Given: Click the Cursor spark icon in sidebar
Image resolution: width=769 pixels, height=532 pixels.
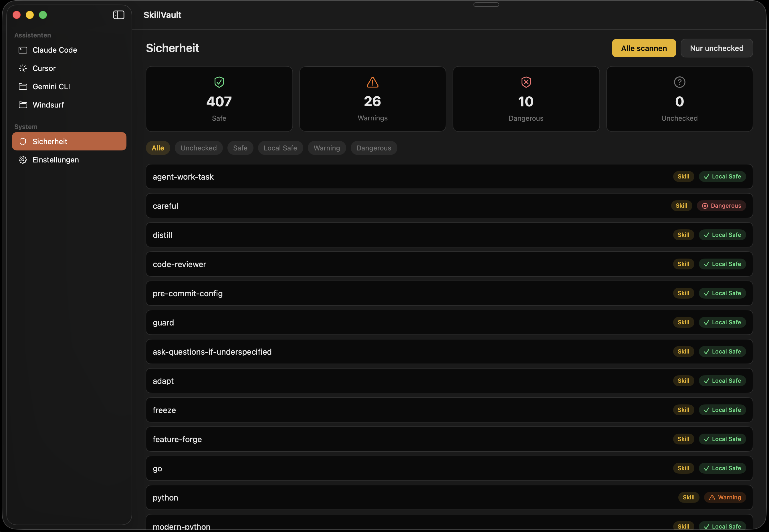Looking at the screenshot, I should 23,68.
